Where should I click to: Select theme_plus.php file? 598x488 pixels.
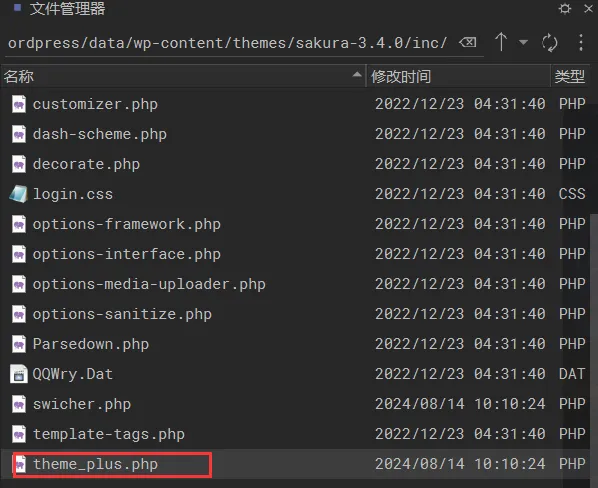pos(95,464)
